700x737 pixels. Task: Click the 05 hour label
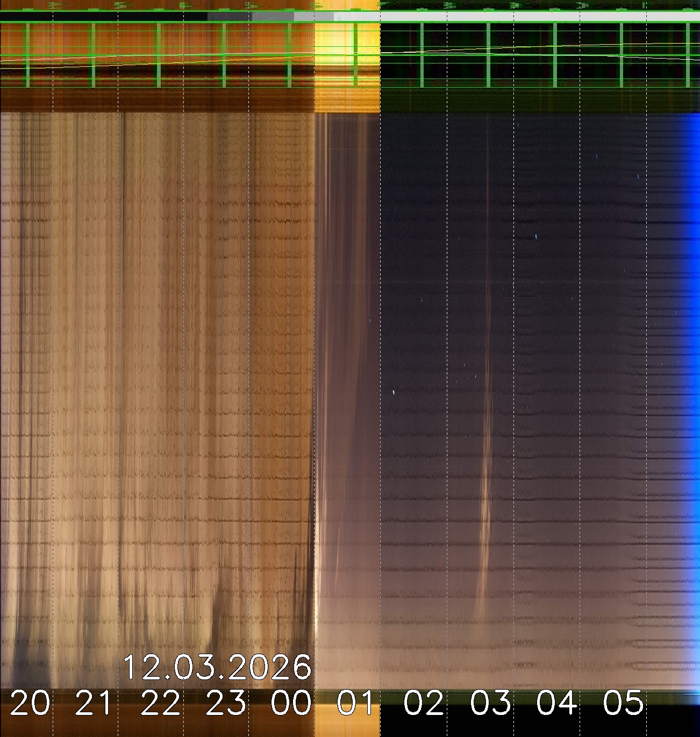[x=623, y=703]
